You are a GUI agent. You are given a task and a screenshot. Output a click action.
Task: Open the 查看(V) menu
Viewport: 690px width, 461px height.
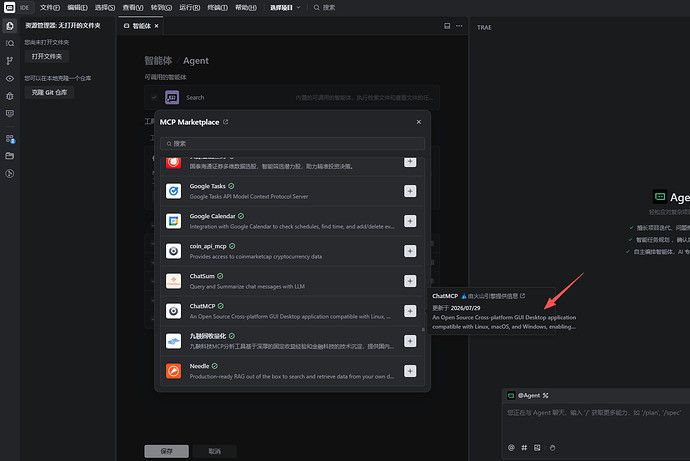coord(133,7)
